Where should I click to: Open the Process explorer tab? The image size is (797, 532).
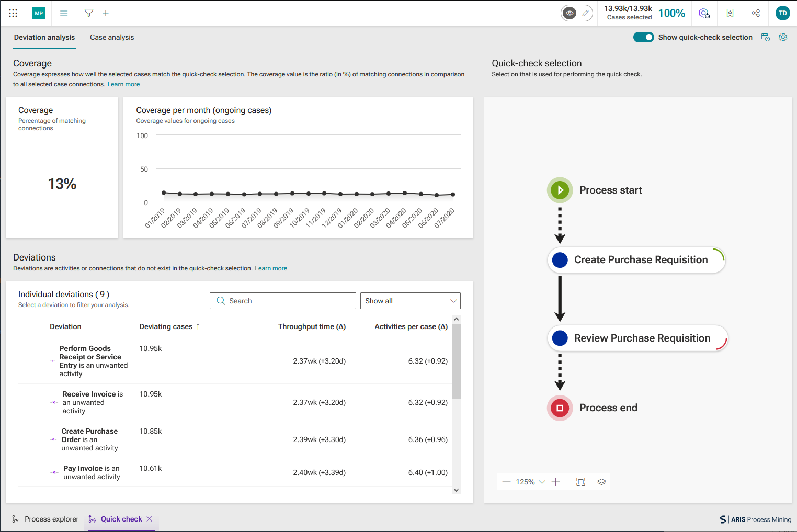(x=45, y=519)
